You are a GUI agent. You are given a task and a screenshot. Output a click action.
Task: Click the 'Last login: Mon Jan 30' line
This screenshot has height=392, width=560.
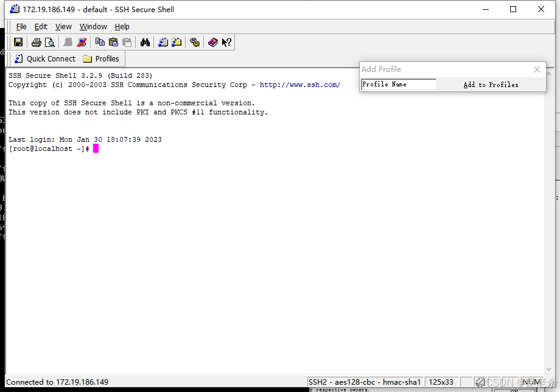tap(85, 139)
